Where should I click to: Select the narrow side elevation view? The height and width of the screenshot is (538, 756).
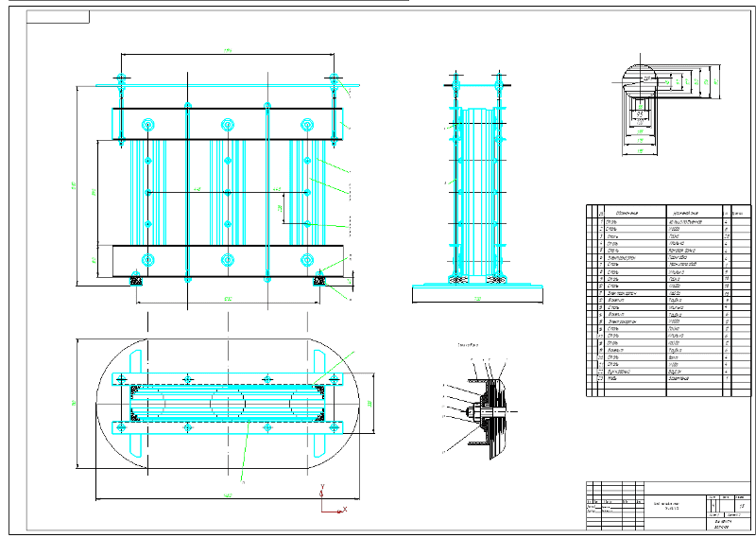pos(477,187)
